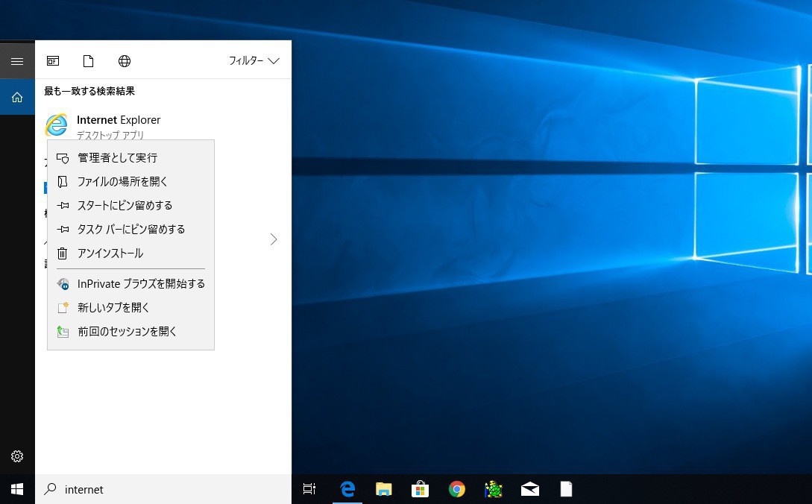Viewport: 812px width, 504px height.
Task: Click スタートにピン留めする option
Action: coord(125,206)
